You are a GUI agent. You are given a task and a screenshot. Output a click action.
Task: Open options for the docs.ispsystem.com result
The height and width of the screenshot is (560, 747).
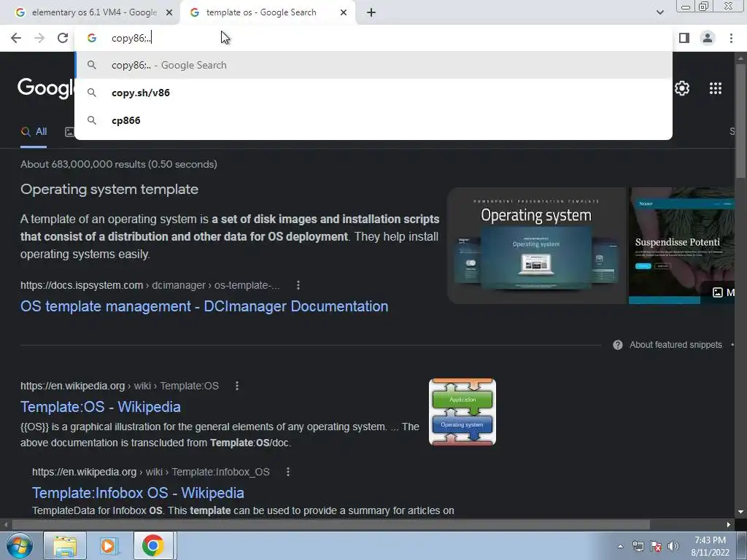click(x=298, y=285)
